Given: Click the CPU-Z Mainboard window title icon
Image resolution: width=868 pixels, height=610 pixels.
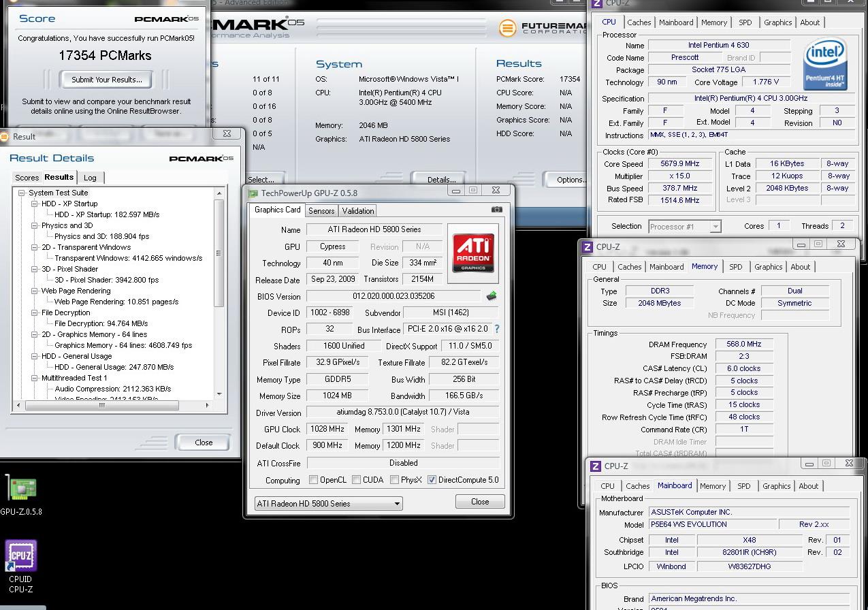Looking at the screenshot, I should 596,466.
